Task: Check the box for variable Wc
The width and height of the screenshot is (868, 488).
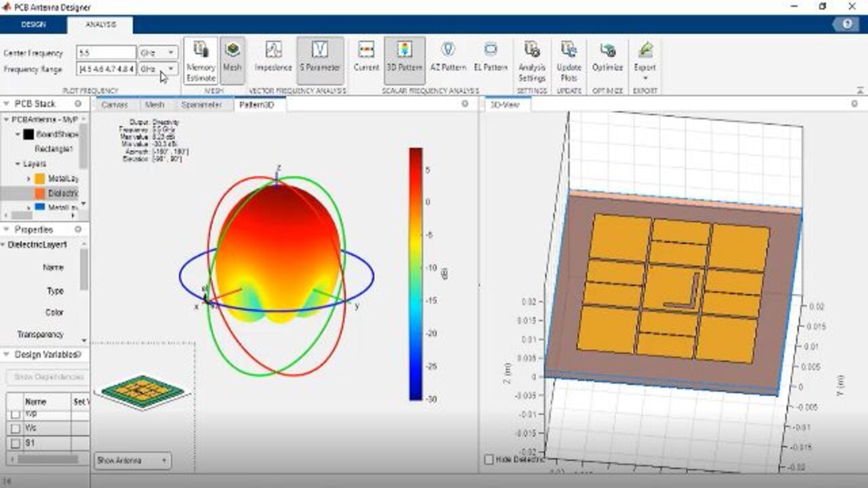Action: tap(16, 428)
